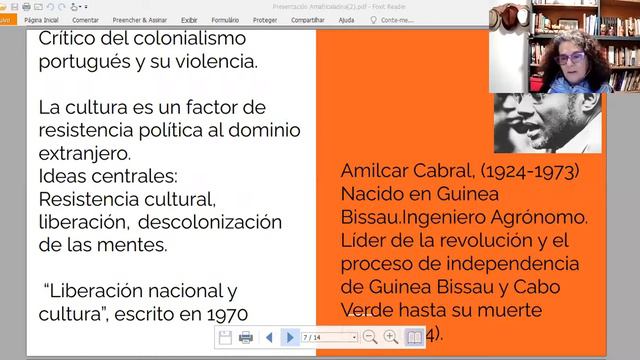Click the text "Ideas centrales:"
Screen dimensions: 640x360
point(108,176)
